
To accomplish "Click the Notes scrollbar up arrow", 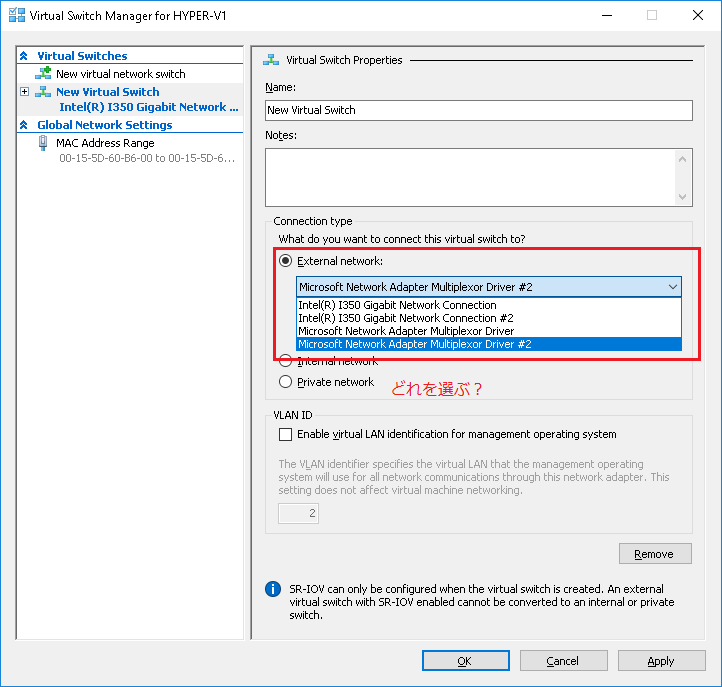I will (x=682, y=159).
